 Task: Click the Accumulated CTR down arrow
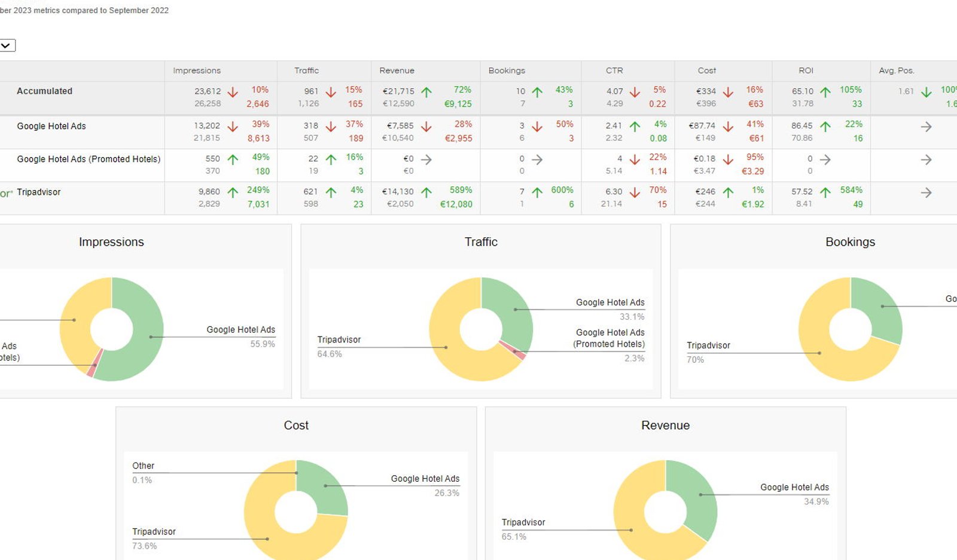pyautogui.click(x=635, y=92)
